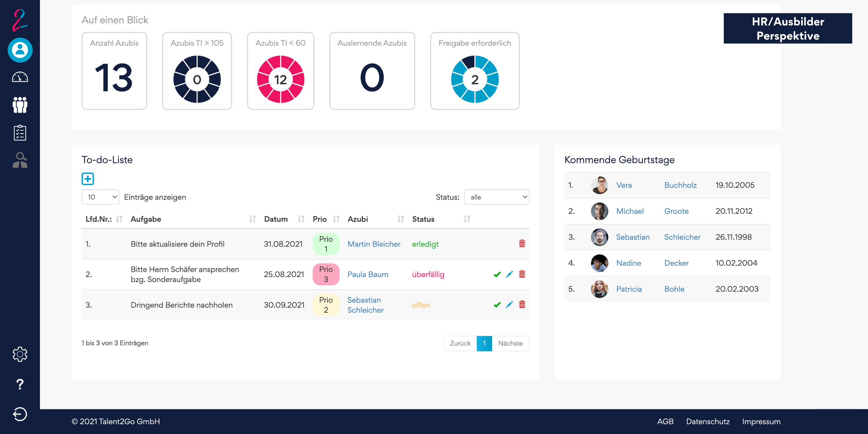Open the user profile icon in sidebar
This screenshot has height=434, width=868.
20,50
